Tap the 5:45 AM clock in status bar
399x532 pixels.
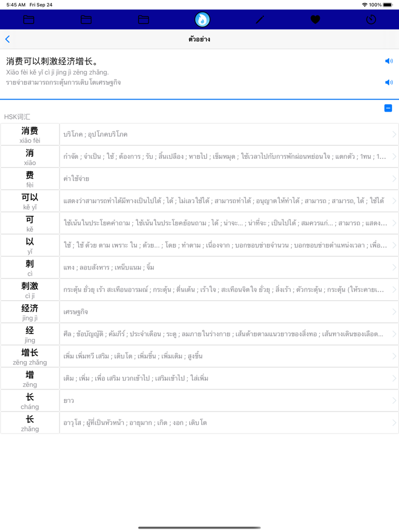16,5
